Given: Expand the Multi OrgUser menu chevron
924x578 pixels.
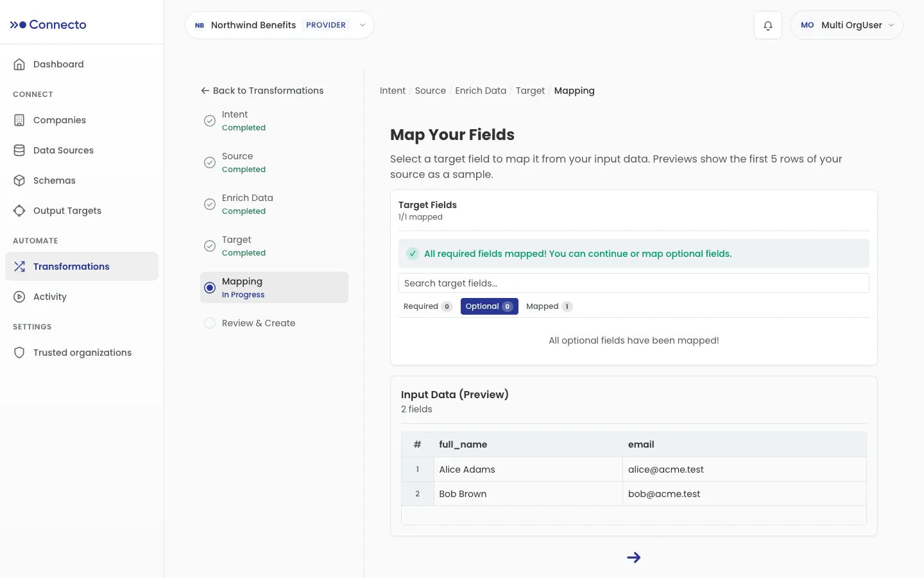Looking at the screenshot, I should tap(891, 25).
